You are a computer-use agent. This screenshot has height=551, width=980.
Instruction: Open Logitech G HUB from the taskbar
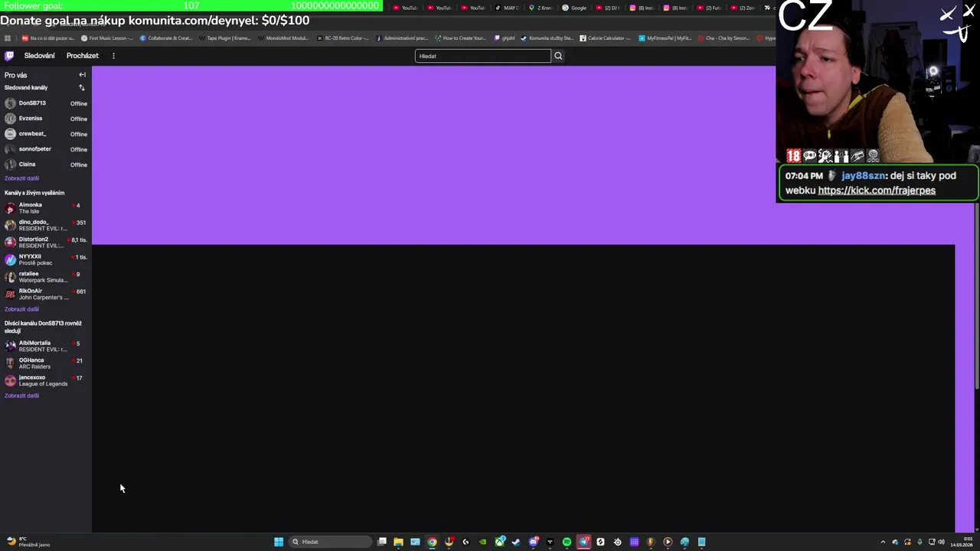tap(465, 542)
